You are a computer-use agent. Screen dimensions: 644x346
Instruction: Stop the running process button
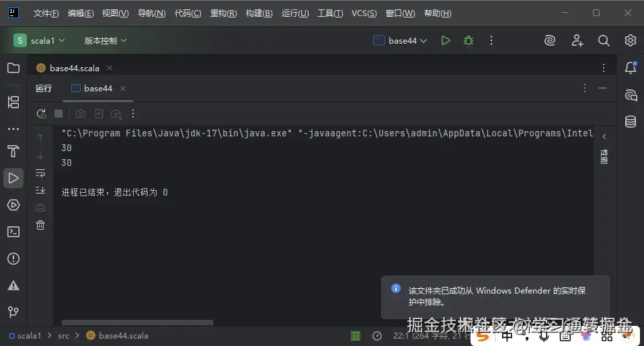[58, 114]
